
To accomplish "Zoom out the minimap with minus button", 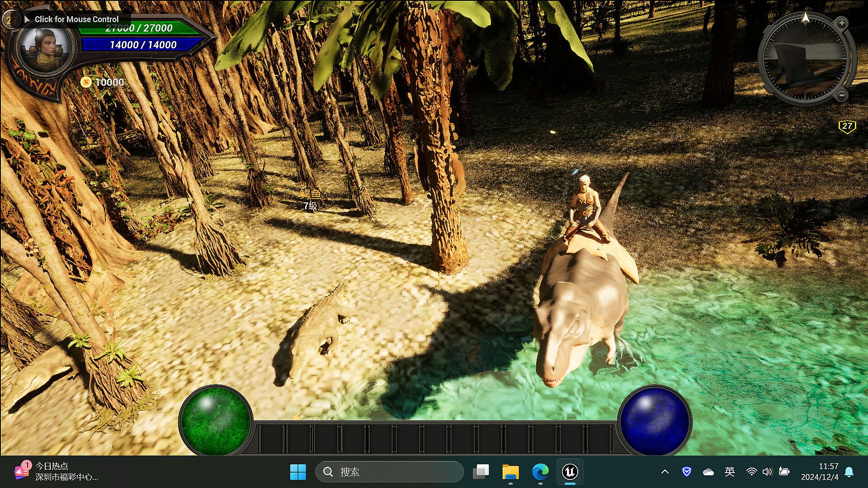I will pyautogui.click(x=841, y=95).
